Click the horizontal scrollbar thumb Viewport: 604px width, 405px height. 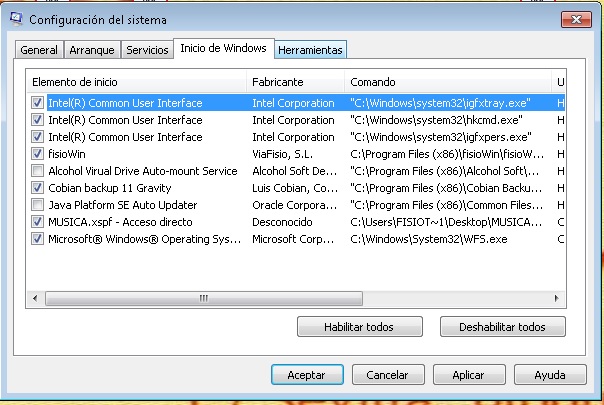(x=204, y=298)
